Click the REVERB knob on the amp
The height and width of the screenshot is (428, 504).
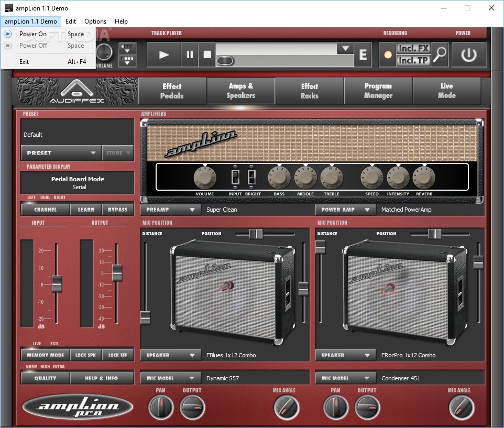point(424,178)
